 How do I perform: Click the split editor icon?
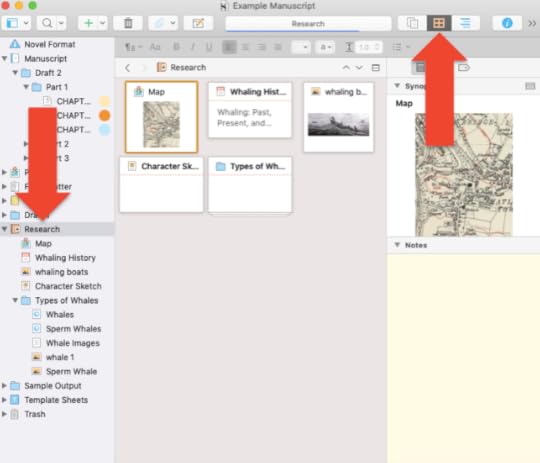376,68
